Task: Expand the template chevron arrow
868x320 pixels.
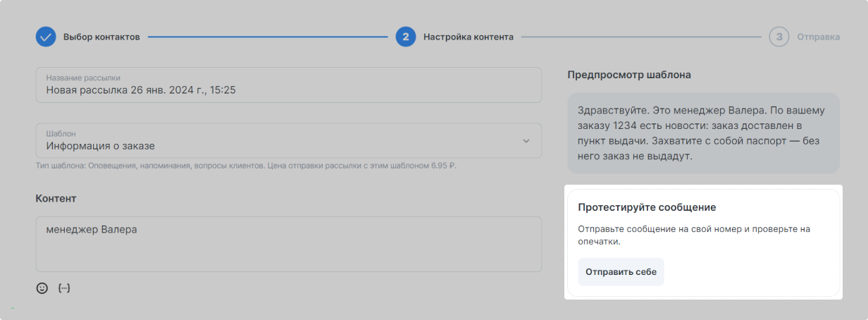Action: tap(526, 141)
